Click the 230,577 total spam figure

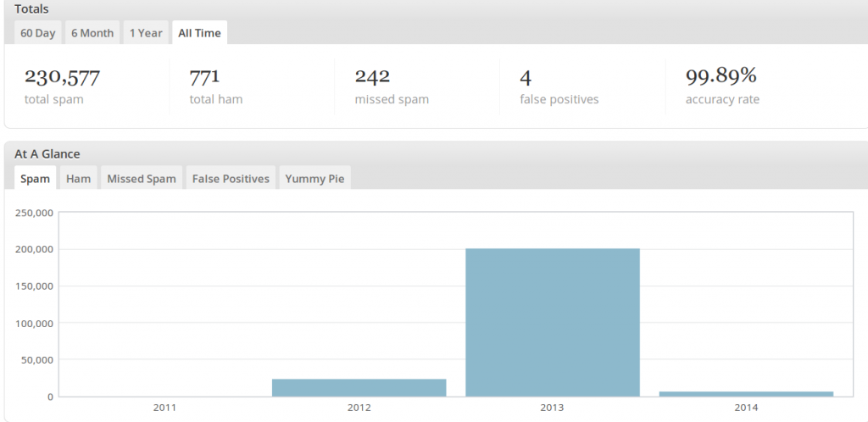pos(62,77)
